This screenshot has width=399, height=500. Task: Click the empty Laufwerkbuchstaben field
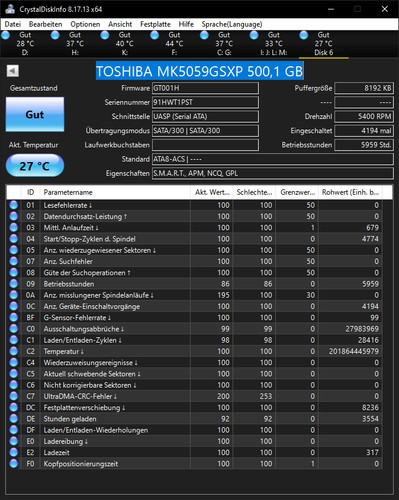pyautogui.click(x=205, y=145)
